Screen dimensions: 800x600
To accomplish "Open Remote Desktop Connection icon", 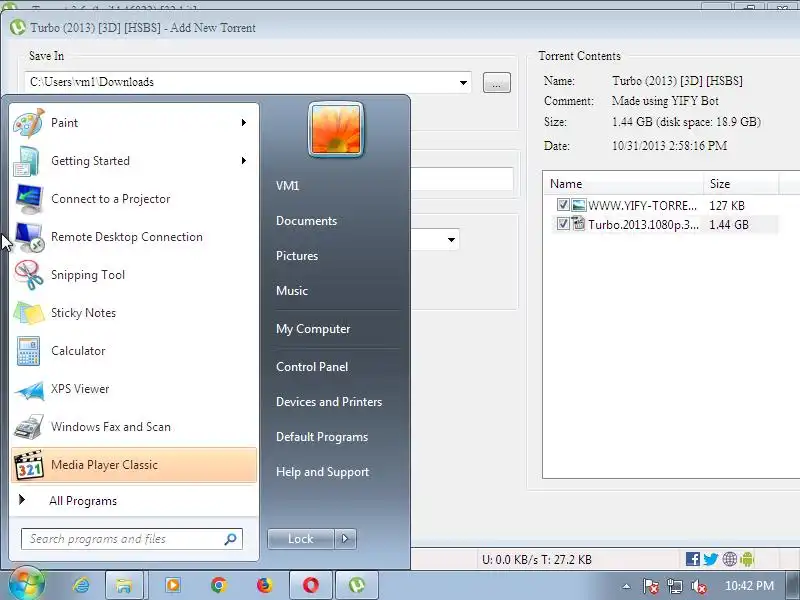I will 29,237.
